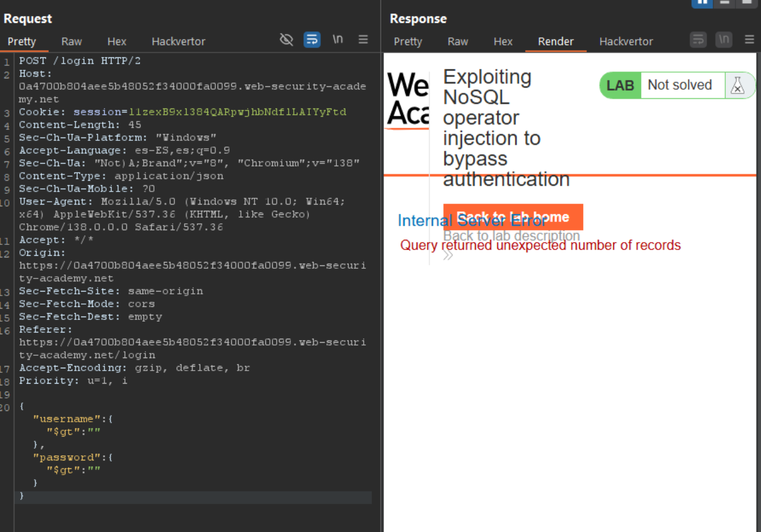Toggle non-printable characters in Request panel

[x=338, y=40]
